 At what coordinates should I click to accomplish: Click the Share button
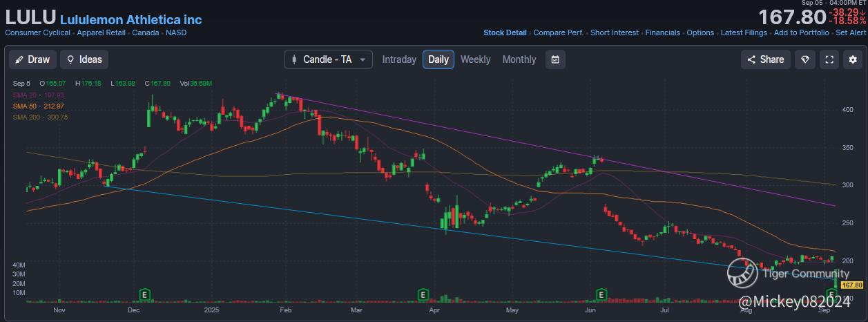click(765, 59)
